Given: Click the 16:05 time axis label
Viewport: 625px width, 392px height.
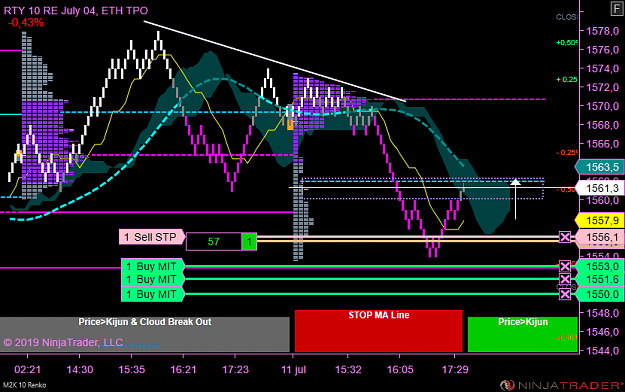Looking at the screenshot, I should click(400, 369).
